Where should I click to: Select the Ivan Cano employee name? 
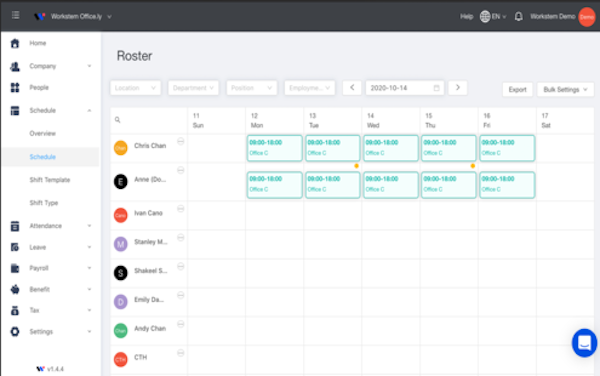[148, 213]
